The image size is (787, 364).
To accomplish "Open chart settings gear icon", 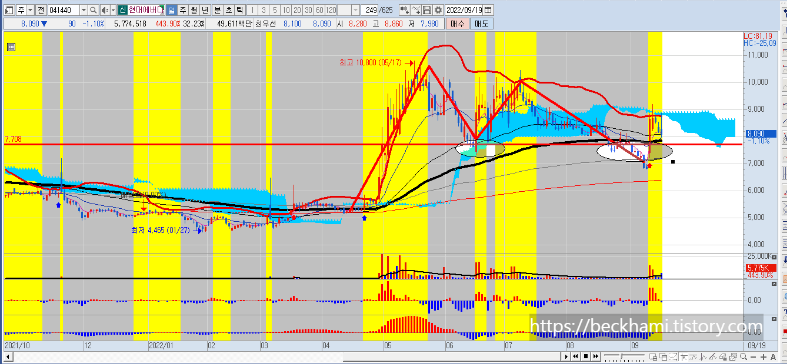I will point(438,10).
